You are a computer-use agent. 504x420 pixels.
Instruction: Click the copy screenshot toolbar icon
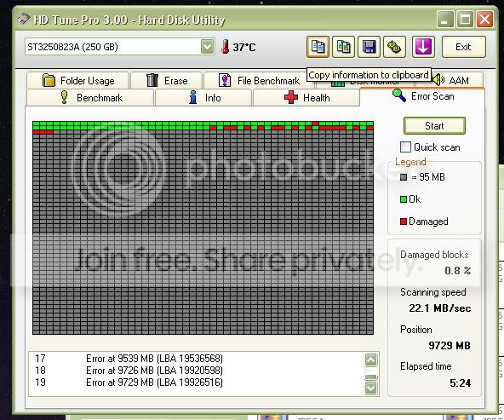tap(343, 47)
